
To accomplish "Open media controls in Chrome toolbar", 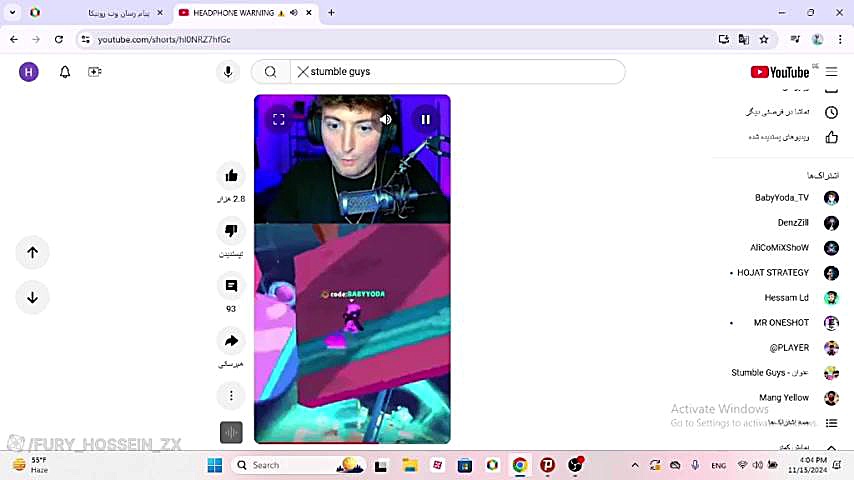I will click(795, 39).
